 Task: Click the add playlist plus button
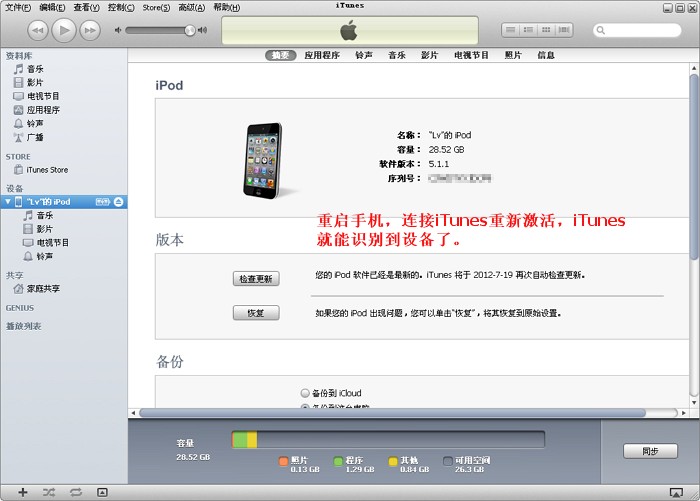(x=23, y=493)
